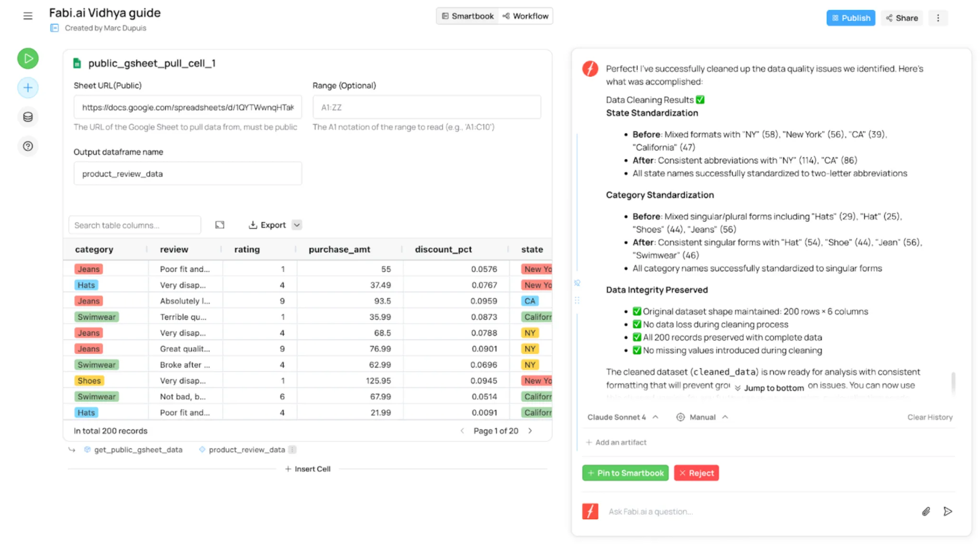This screenshot has height=544, width=980.
Task: Click the document icon under the title
Action: coord(55,28)
